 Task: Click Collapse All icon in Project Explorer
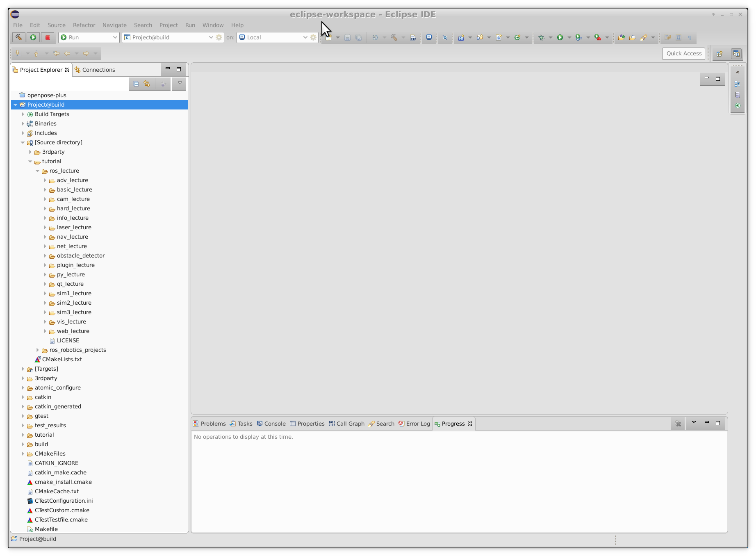(136, 84)
